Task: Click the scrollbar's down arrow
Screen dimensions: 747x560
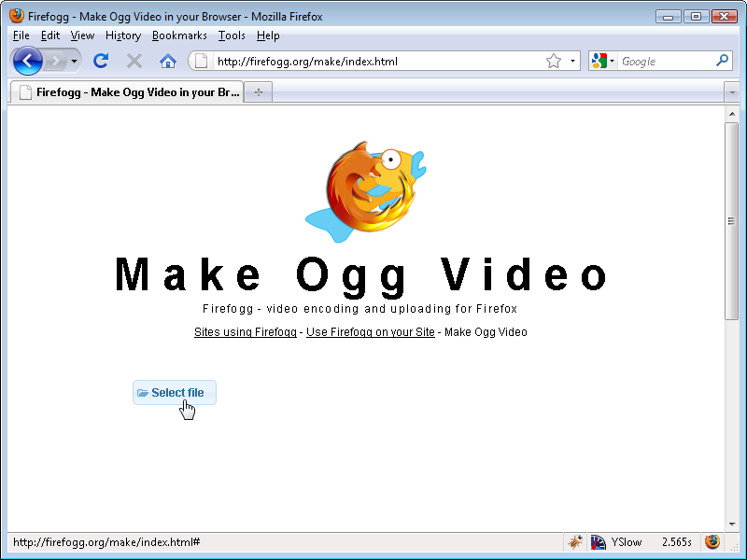Action: pyautogui.click(x=732, y=524)
